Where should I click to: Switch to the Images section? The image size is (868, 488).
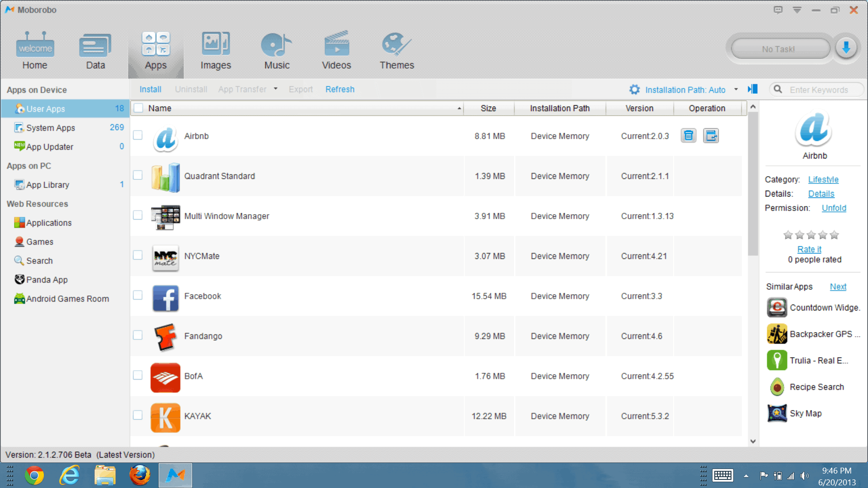coord(216,50)
